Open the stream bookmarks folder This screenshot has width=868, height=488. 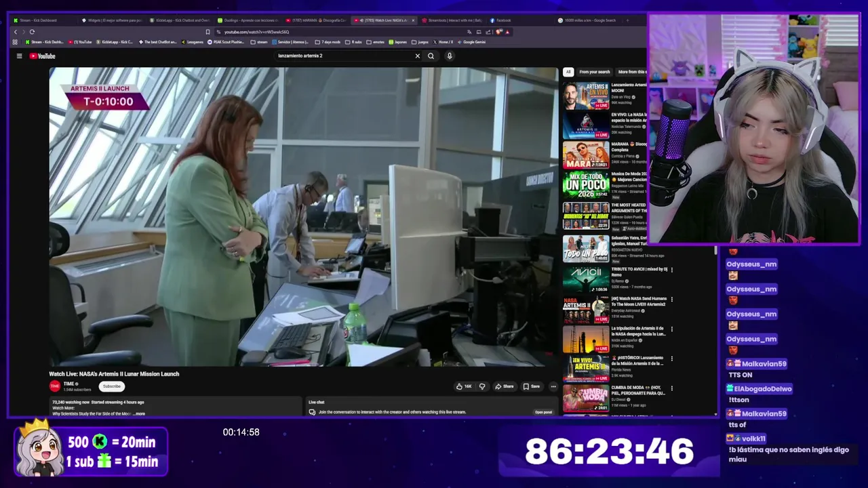pyautogui.click(x=259, y=42)
